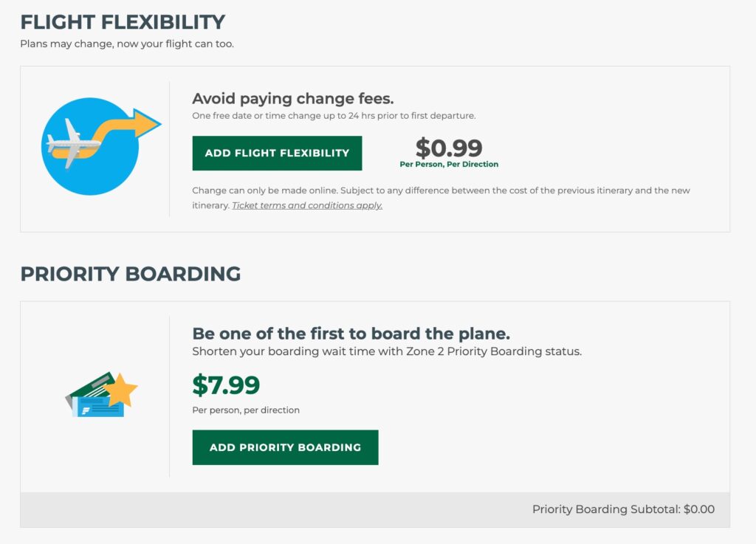Click the FLIGHT FLEXIBILITY heading

123,22
